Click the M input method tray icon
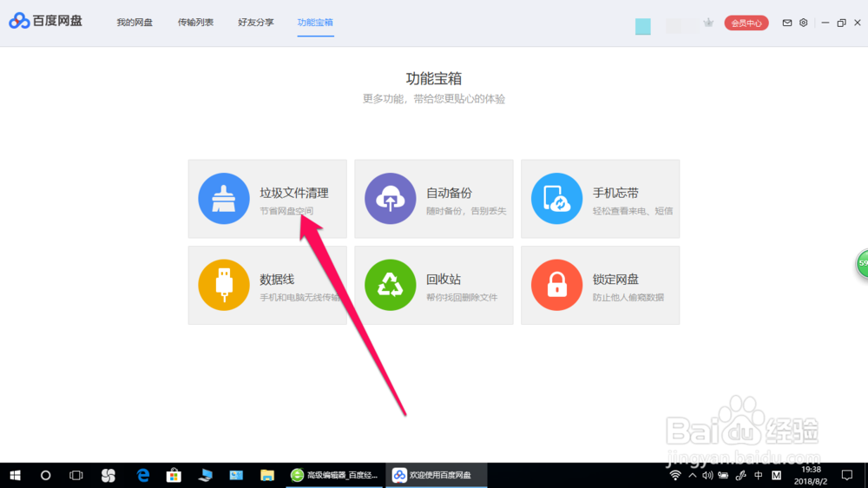This screenshot has height=488, width=868. [776, 475]
